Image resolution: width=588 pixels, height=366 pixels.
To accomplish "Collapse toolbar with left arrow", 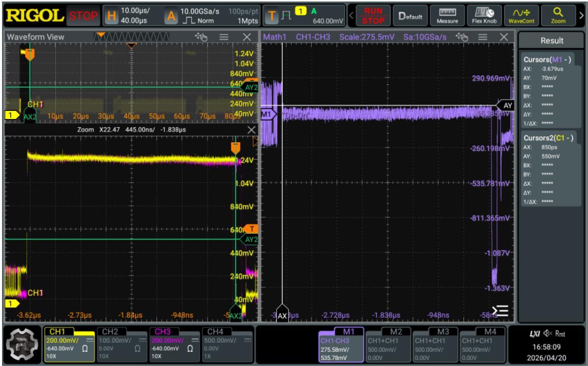I will (x=351, y=16).
